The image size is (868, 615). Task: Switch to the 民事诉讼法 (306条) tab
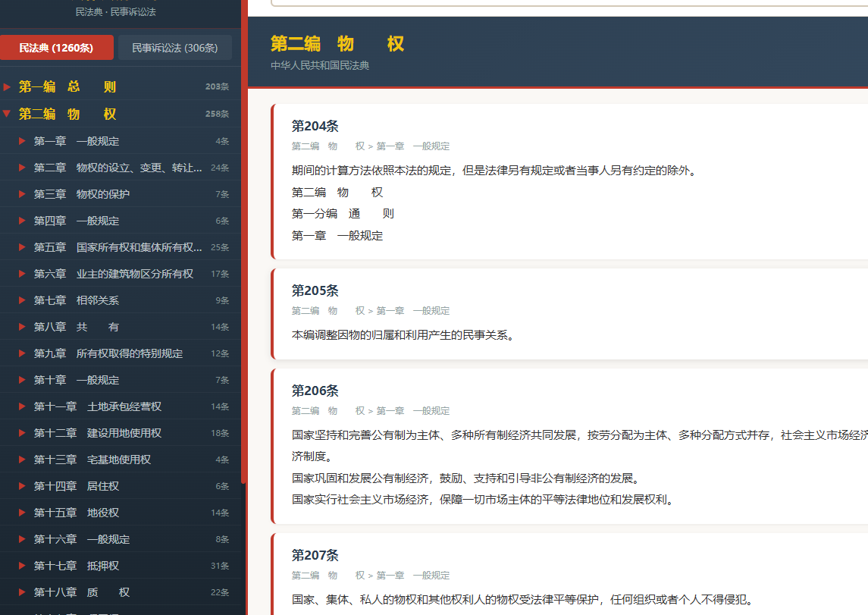pyautogui.click(x=175, y=48)
